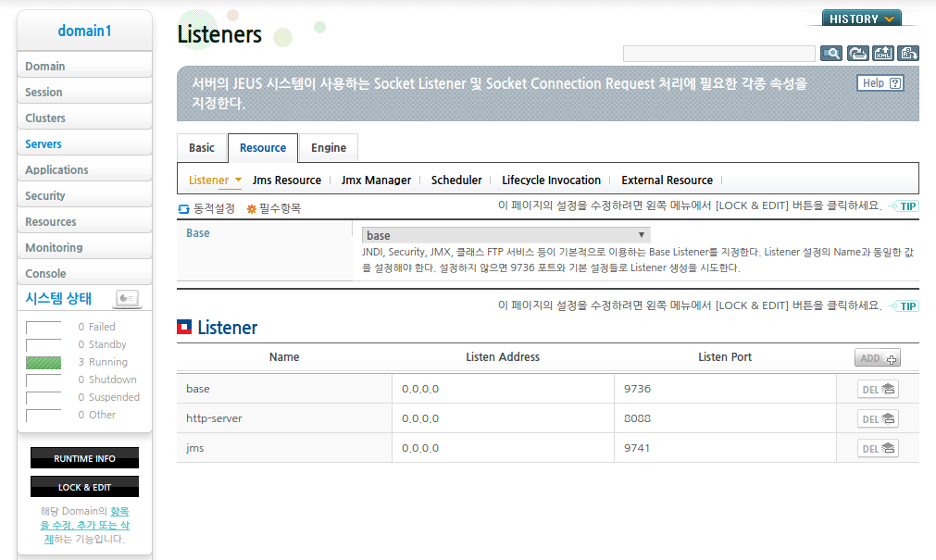Expand the HISTORY dropdown
The image size is (936, 560).
pos(861,19)
